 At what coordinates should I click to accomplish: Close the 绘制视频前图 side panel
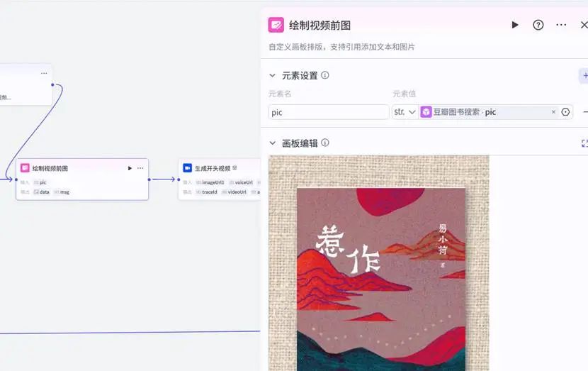[584, 25]
